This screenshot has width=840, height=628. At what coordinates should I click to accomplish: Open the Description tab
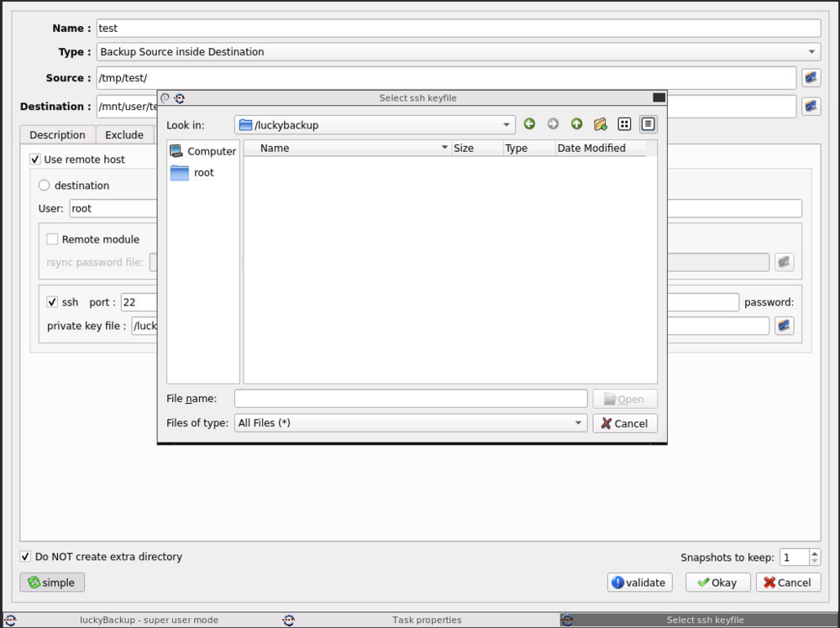tap(57, 135)
